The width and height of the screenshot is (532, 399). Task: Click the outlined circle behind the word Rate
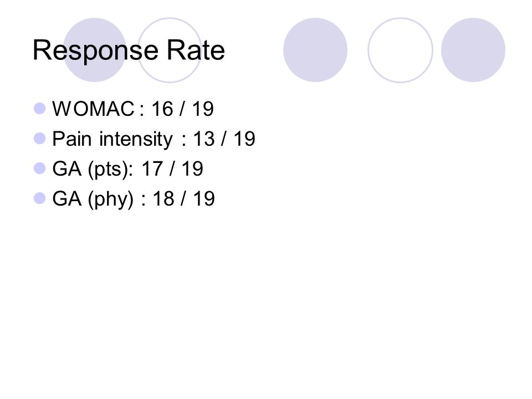tap(170, 50)
